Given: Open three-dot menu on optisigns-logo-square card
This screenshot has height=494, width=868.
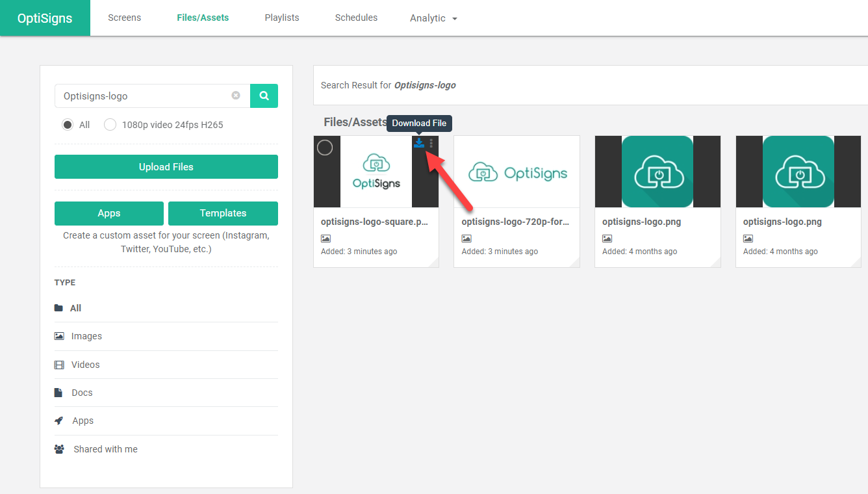Looking at the screenshot, I should tap(431, 143).
